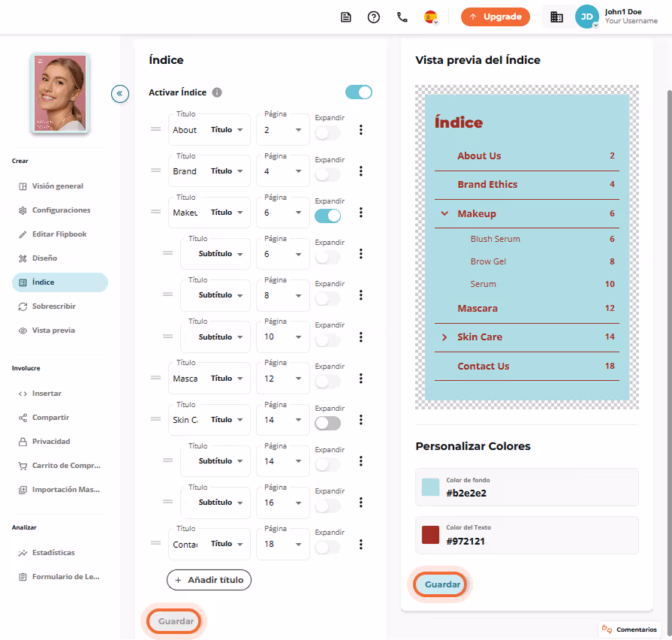Click drag handle of Mascara row

pyautogui.click(x=156, y=378)
